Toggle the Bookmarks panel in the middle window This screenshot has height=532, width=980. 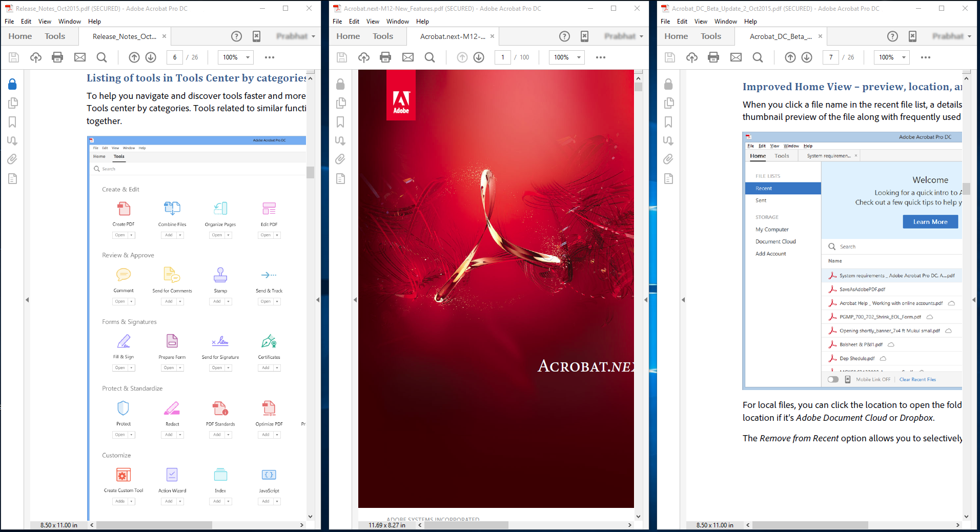tap(340, 122)
